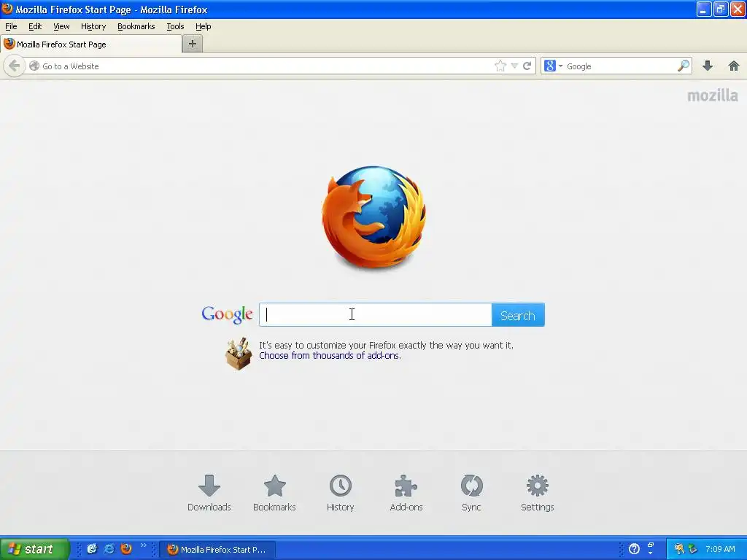Screen dimensions: 747x560
Task: Open the History menu
Action: (93, 26)
